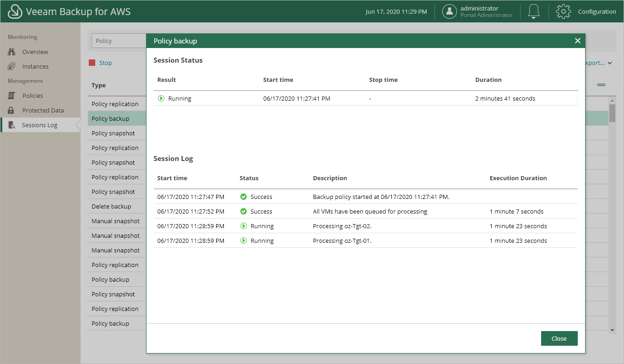Click Running icon for Processing oz-Tgt-01
Viewport: 624px width, 364px height.
(x=244, y=241)
